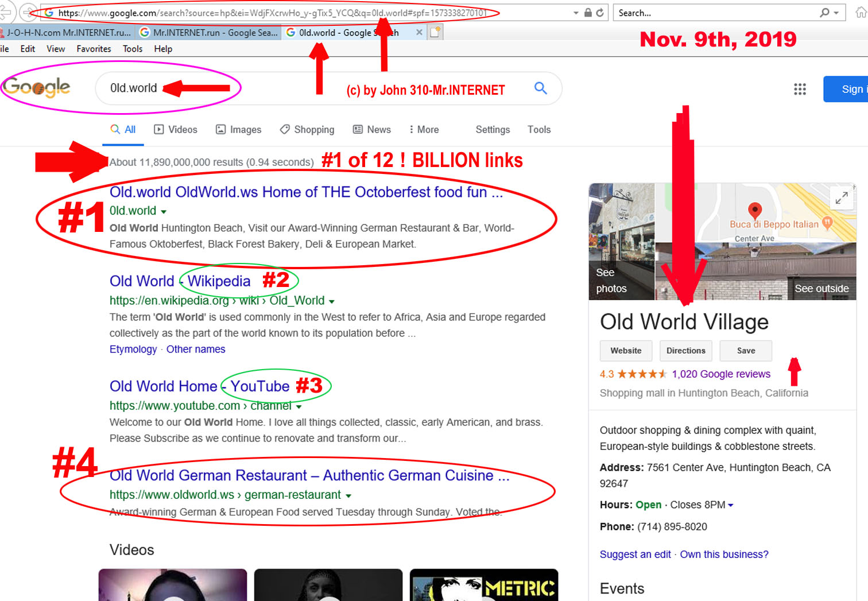Screen dimensions: 868x601
Task: Open the Old World Home YouTube result
Action: (x=199, y=386)
